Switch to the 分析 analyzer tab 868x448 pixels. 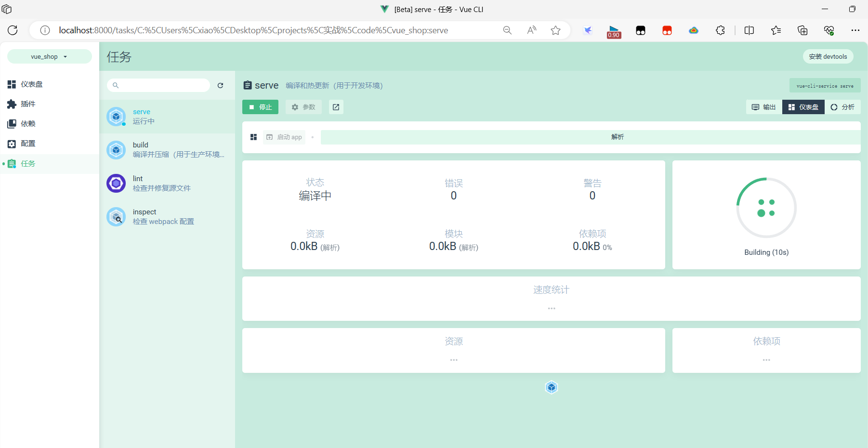point(842,107)
